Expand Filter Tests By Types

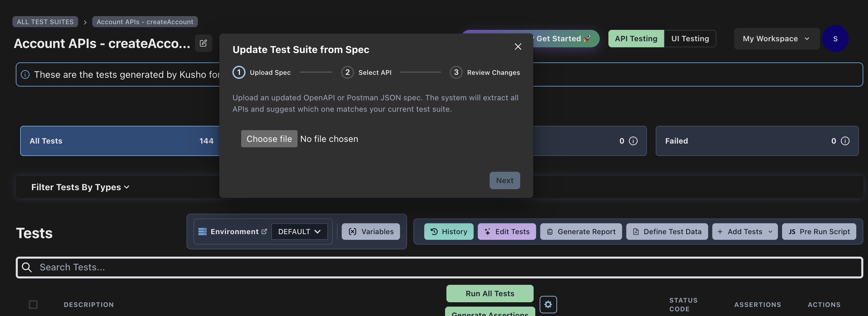pos(80,187)
